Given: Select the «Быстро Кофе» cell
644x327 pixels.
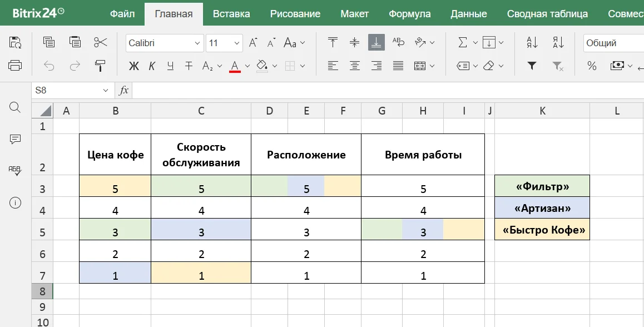Looking at the screenshot, I should (x=542, y=230).
